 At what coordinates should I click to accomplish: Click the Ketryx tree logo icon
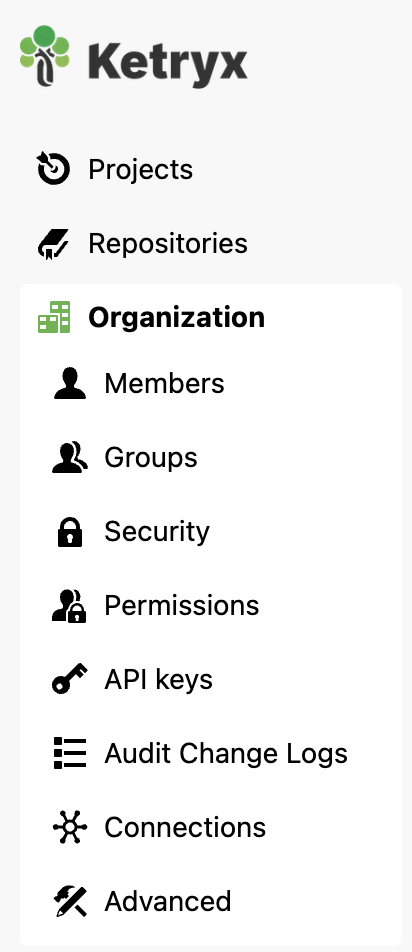[x=44, y=56]
